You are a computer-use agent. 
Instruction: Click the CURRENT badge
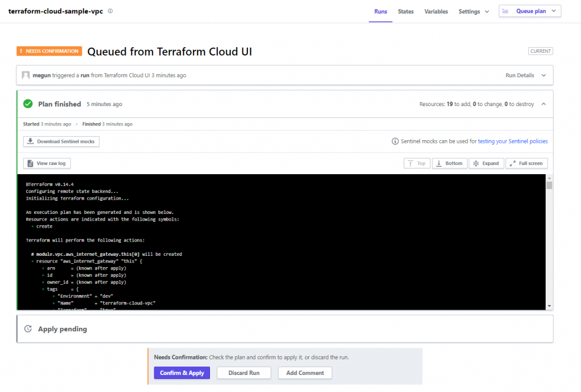[540, 51]
